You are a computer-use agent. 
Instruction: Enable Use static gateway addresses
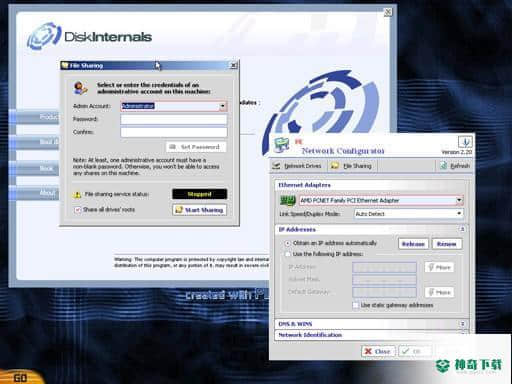356,305
